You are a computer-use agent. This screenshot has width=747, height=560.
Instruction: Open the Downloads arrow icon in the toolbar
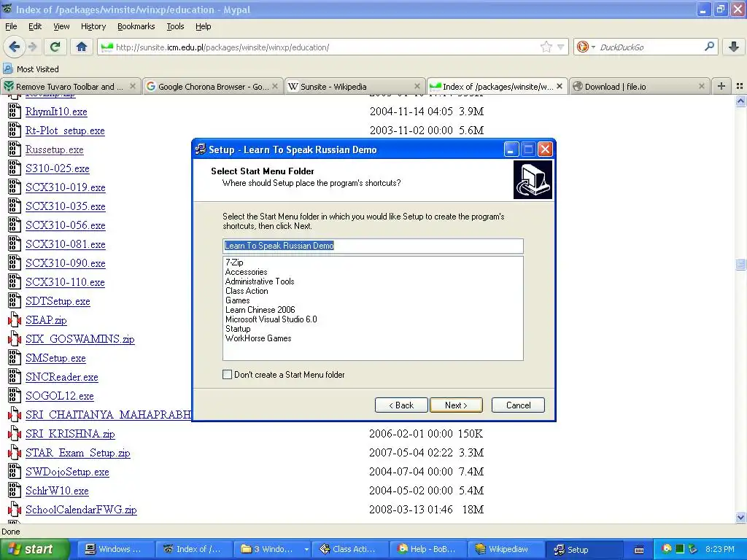click(734, 47)
